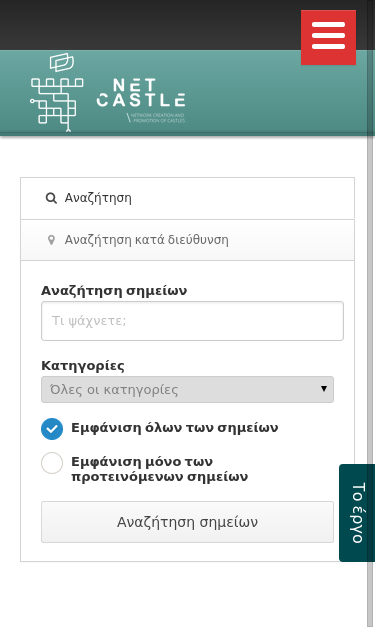Viewport: 375px width, 627px height.
Task: Click the 'Αναζήτηση σημείων' heading label
Action: (x=114, y=290)
